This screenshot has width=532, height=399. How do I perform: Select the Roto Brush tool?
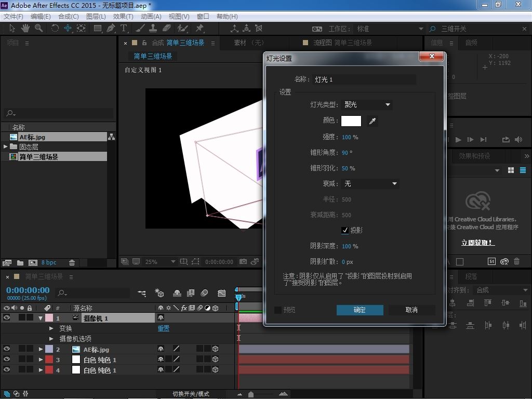pyautogui.click(x=182, y=28)
